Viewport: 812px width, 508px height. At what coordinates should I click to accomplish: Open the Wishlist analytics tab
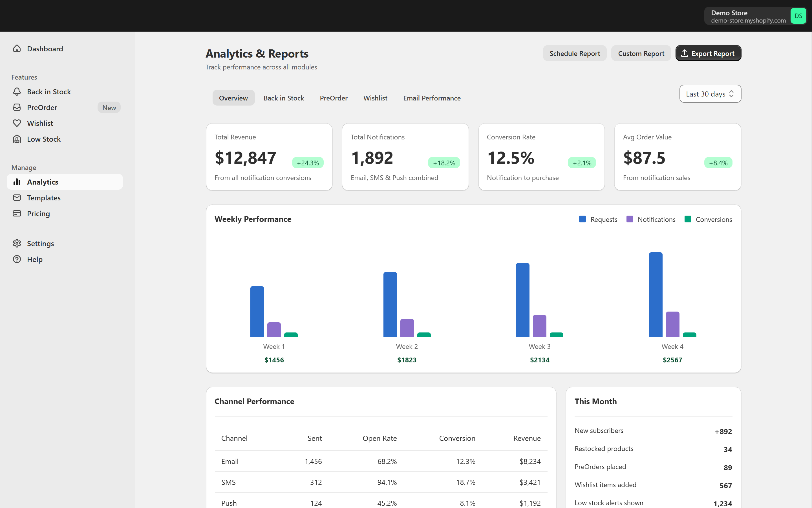(x=375, y=98)
